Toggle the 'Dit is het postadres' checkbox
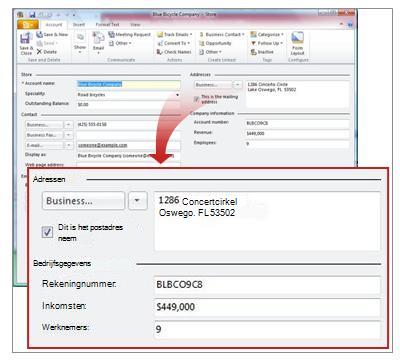400x360 pixels. 47,232
